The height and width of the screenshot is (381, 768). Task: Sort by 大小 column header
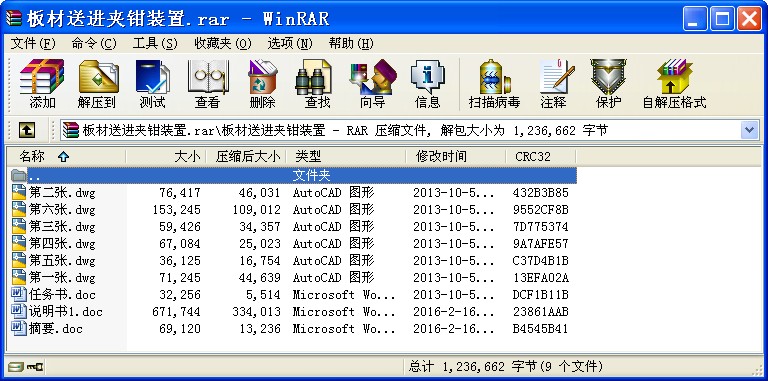tap(166, 157)
